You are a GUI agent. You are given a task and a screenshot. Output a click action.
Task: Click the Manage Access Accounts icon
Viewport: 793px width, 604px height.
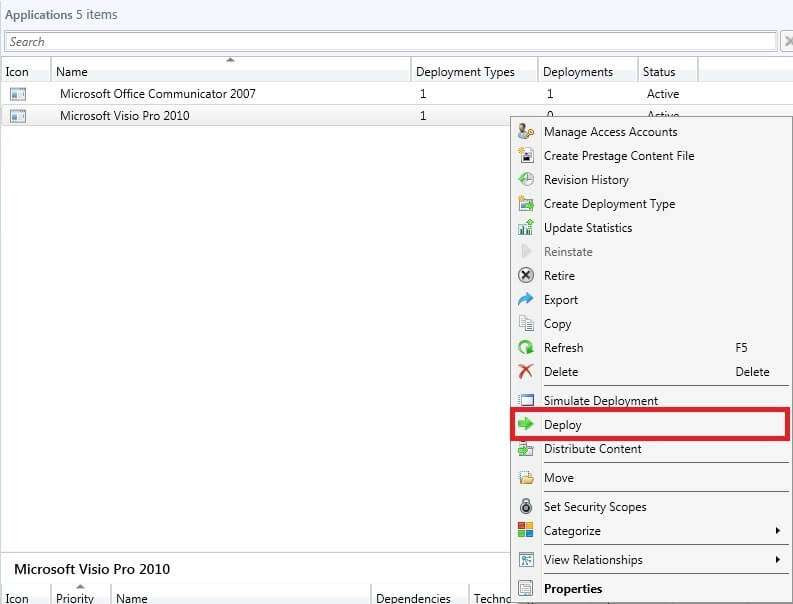coord(525,131)
